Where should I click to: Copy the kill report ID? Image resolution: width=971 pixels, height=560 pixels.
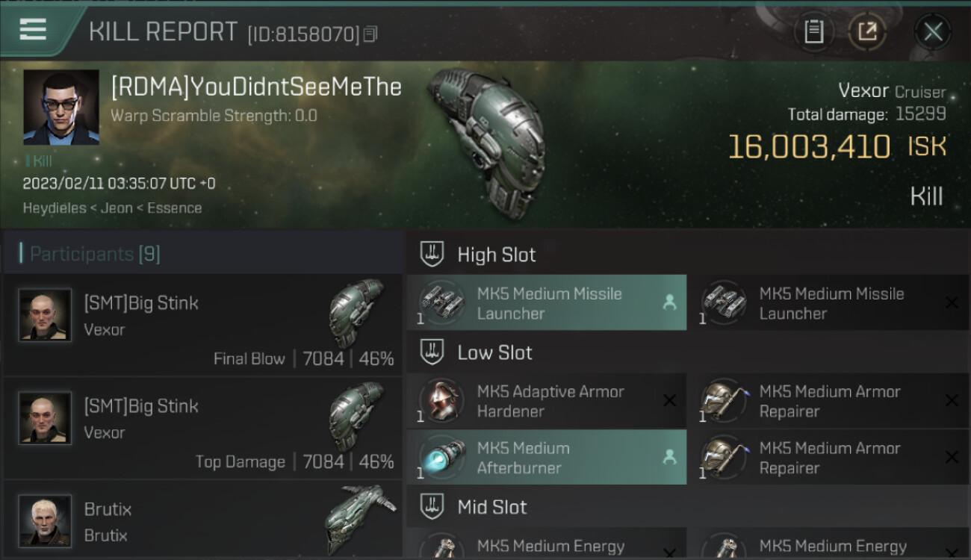[x=371, y=34]
